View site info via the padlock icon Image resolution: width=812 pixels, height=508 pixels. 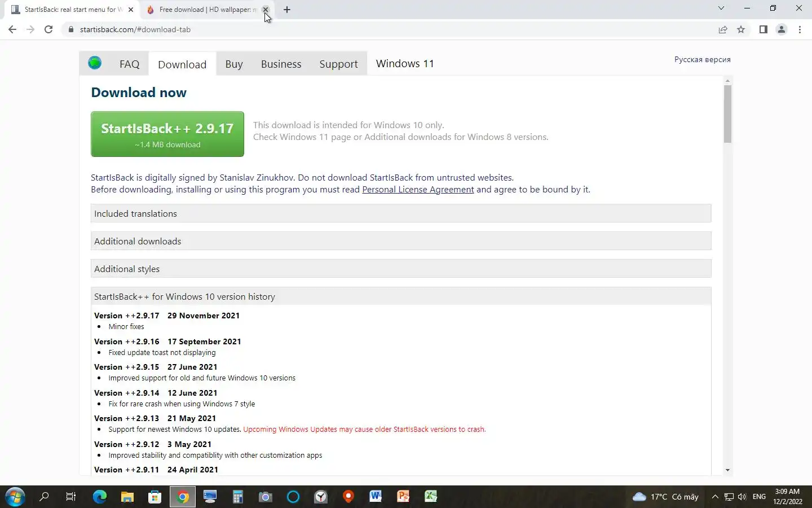point(70,29)
